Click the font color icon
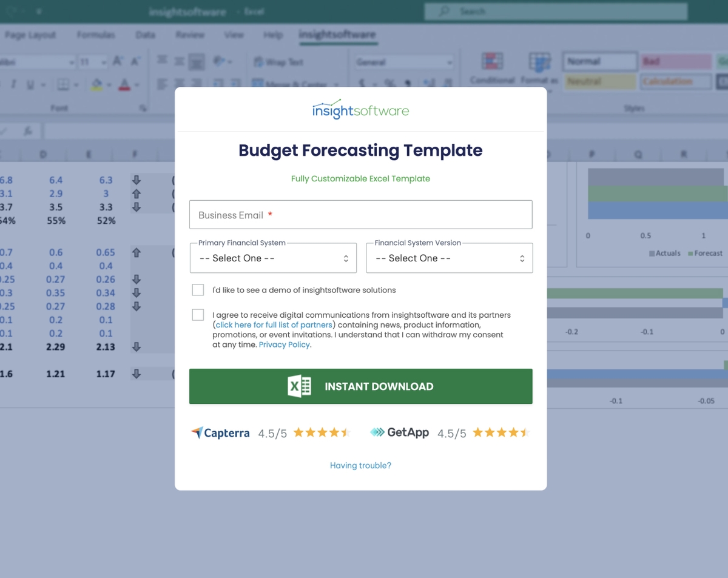The height and width of the screenshot is (578, 728). click(124, 85)
